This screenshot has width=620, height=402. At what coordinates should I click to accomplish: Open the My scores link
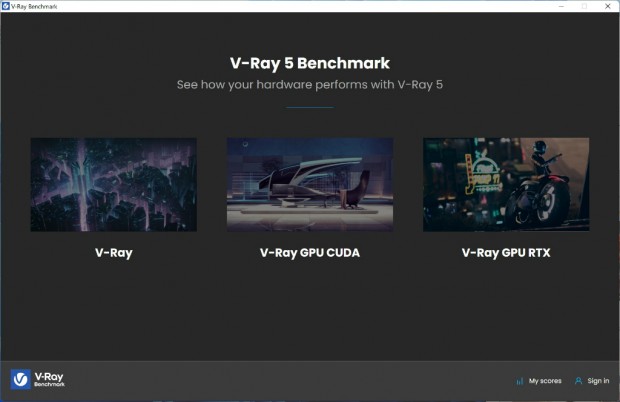tap(545, 381)
